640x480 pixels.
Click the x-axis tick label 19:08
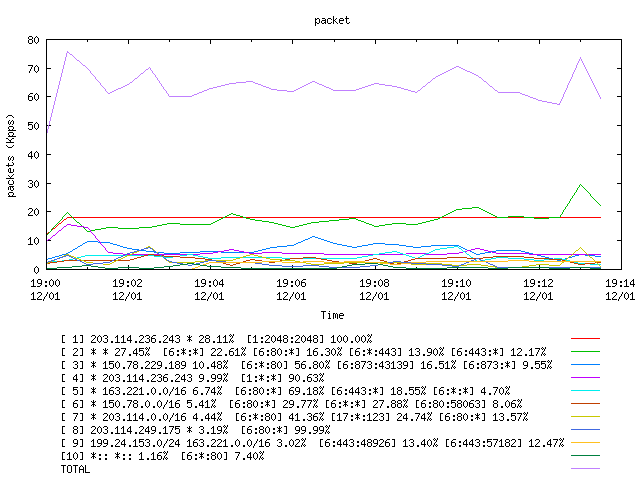(374, 283)
